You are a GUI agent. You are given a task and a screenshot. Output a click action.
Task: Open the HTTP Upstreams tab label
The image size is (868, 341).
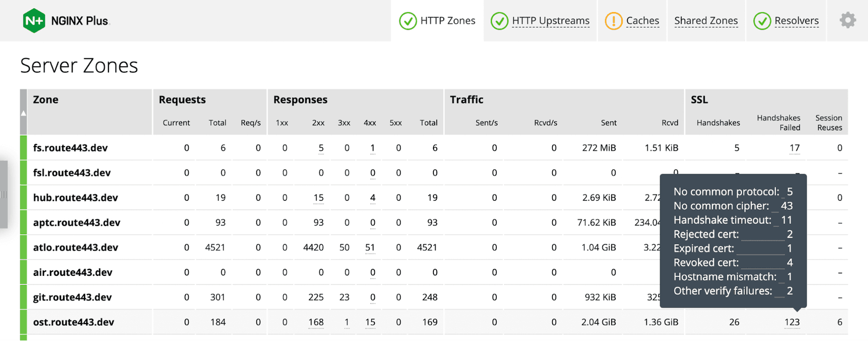[x=550, y=21]
